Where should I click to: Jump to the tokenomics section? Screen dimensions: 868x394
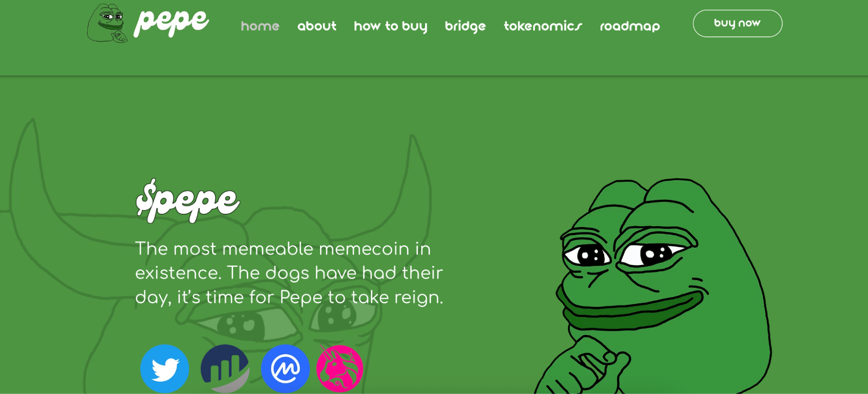pyautogui.click(x=543, y=26)
